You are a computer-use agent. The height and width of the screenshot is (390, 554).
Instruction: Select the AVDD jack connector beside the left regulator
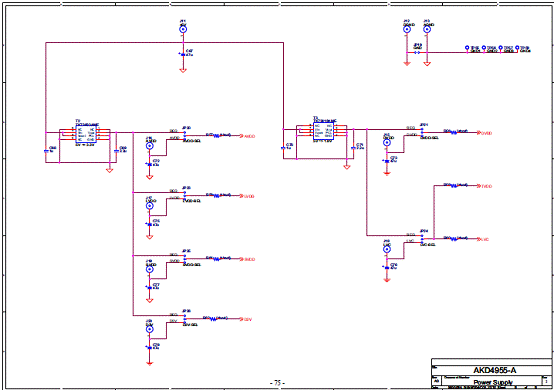(150, 146)
